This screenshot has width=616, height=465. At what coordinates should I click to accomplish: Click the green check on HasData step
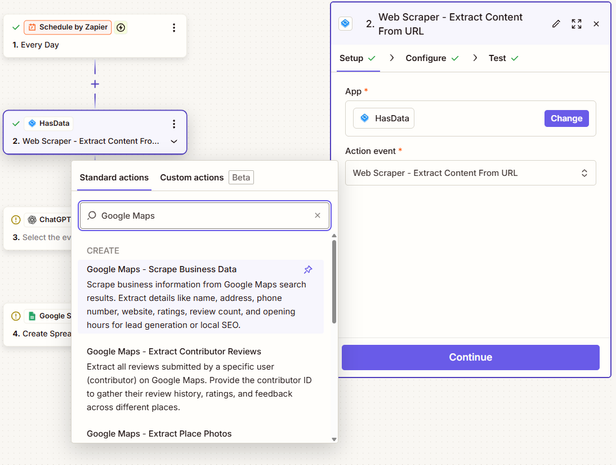[x=16, y=124]
